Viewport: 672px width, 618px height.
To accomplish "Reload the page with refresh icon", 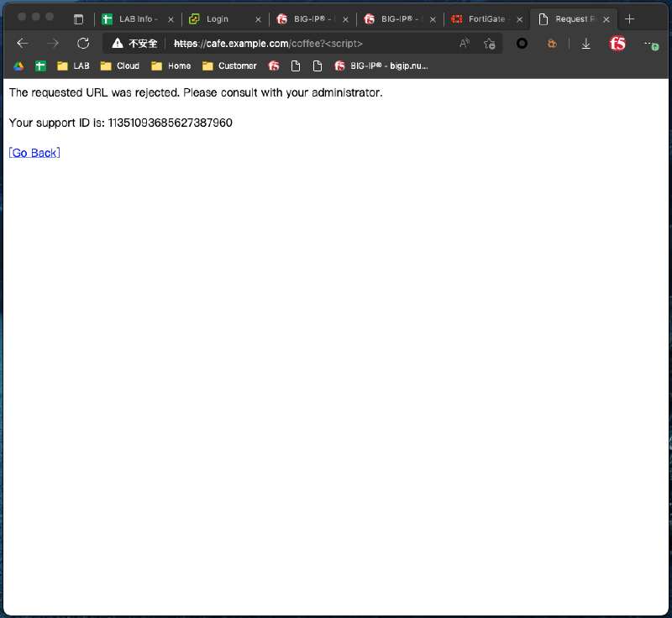I will click(x=83, y=44).
